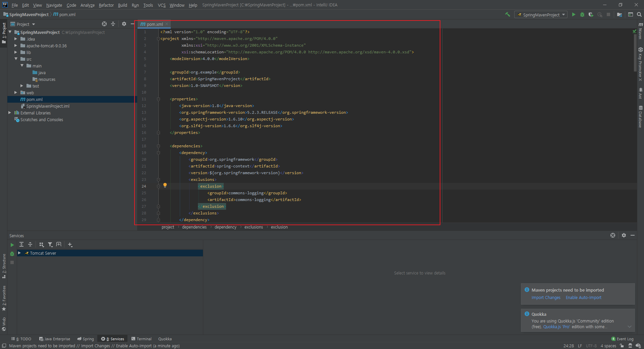Toggle tool window buttons at status bar corner
The image size is (644, 349).
(x=4, y=346)
